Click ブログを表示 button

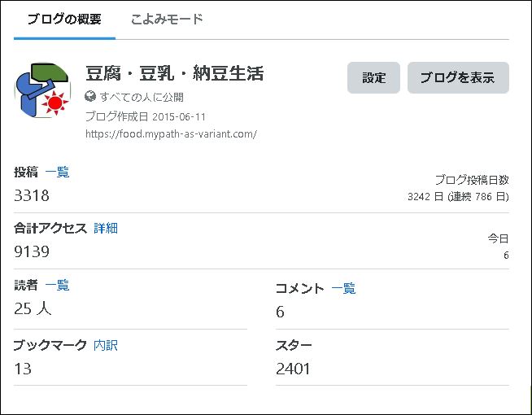pyautogui.click(x=458, y=77)
